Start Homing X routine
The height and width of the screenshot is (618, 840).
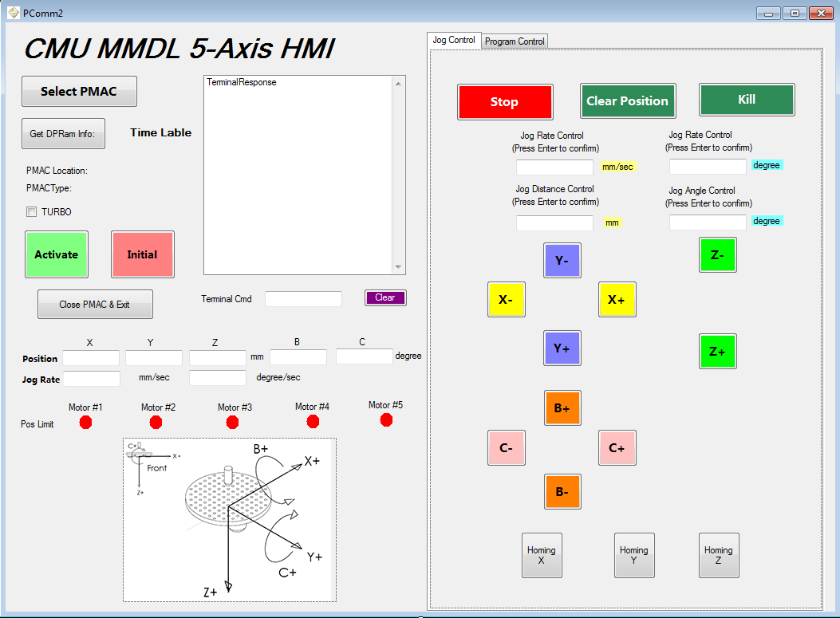[x=541, y=555]
